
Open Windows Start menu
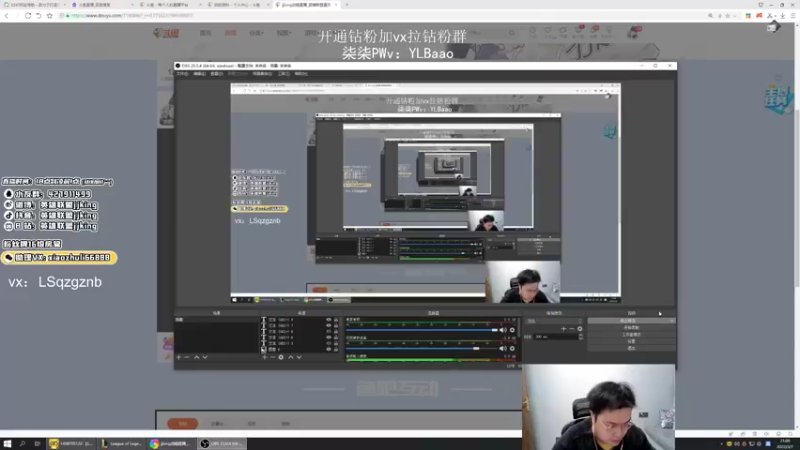point(7,444)
